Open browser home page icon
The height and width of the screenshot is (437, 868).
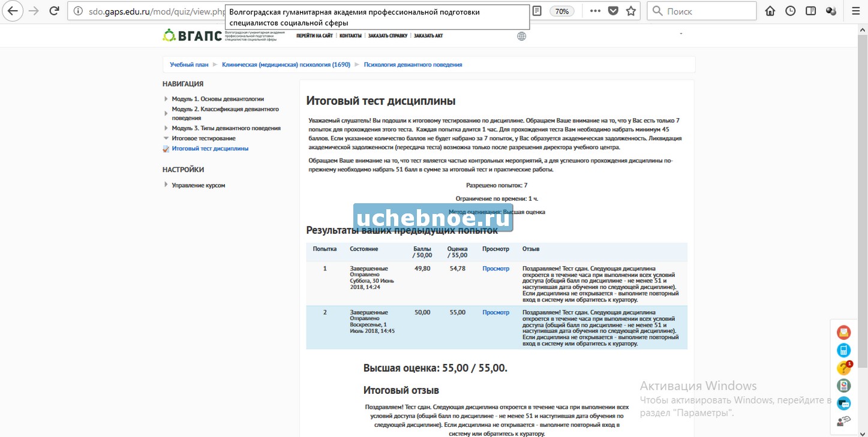tap(770, 11)
